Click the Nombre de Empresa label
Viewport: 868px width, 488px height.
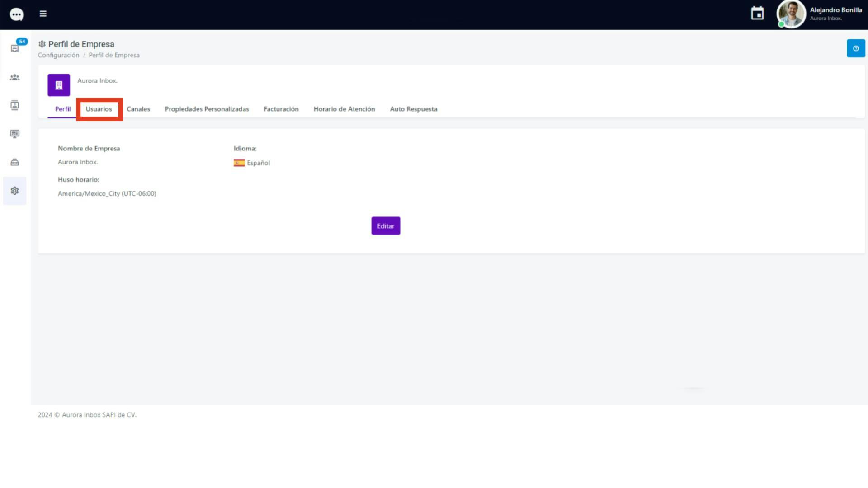coord(89,148)
